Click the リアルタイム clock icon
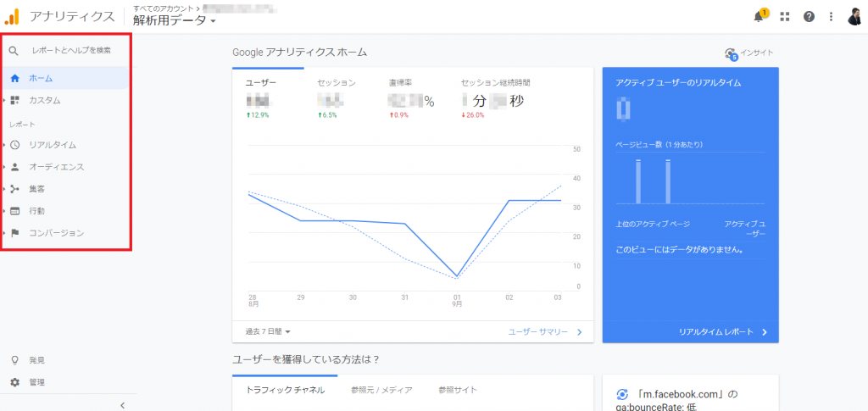This screenshot has width=868, height=411. (x=15, y=145)
